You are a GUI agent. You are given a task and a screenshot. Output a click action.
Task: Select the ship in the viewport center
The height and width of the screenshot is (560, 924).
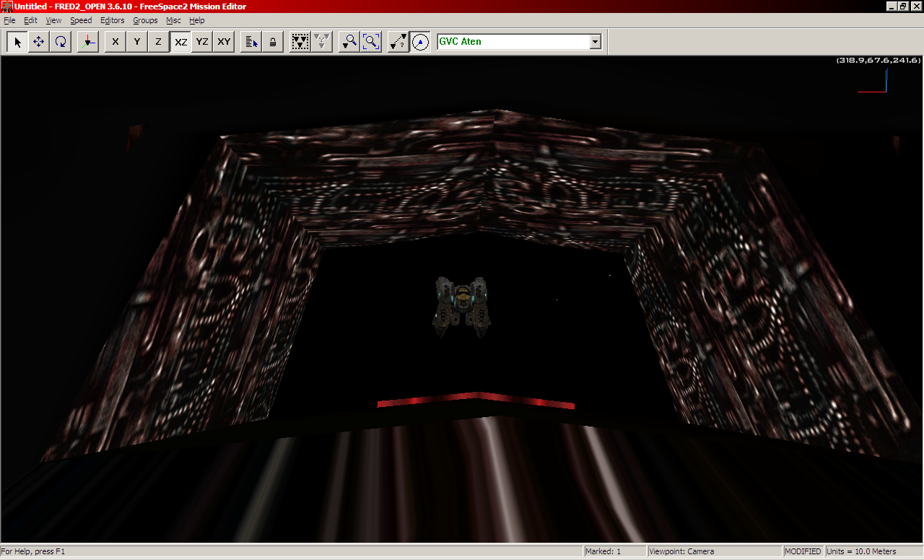click(x=463, y=307)
